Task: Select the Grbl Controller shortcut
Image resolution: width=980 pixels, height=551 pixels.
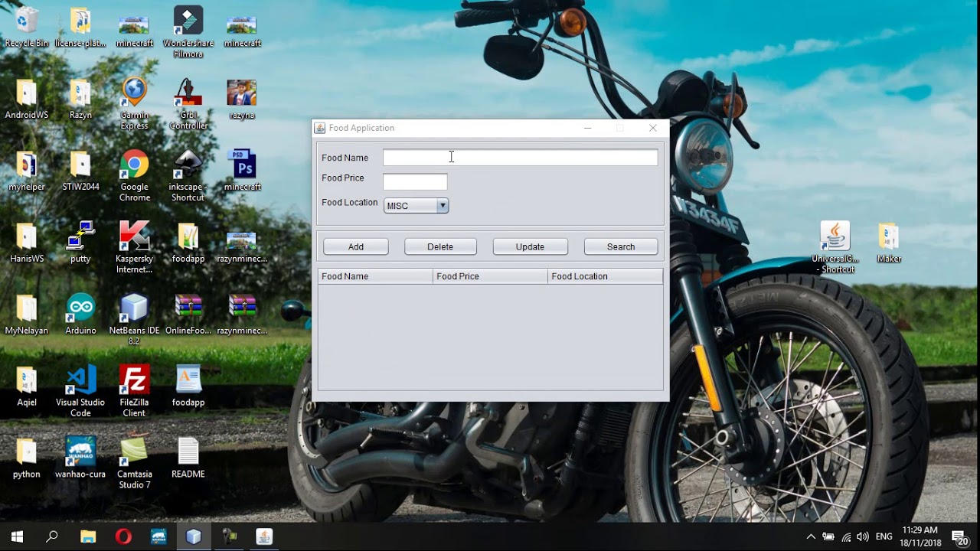Action: coord(188,104)
